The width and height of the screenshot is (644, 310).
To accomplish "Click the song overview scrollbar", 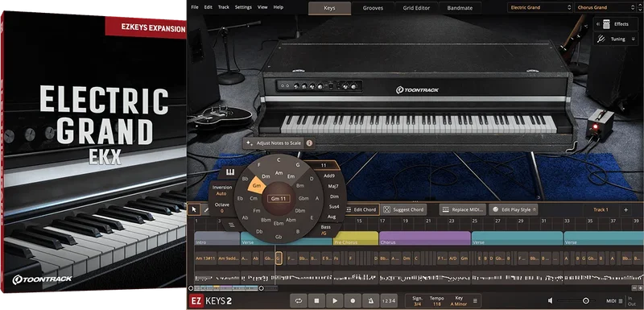I will (225, 288).
